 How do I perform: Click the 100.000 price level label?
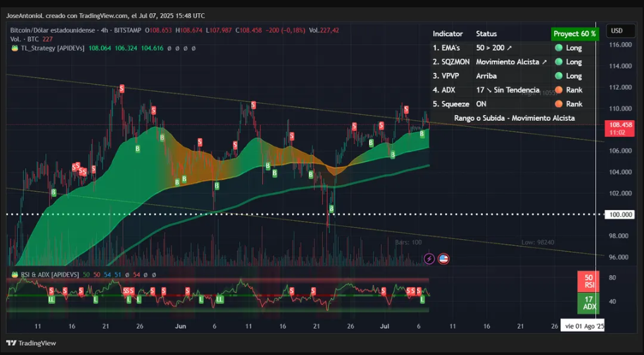point(620,214)
